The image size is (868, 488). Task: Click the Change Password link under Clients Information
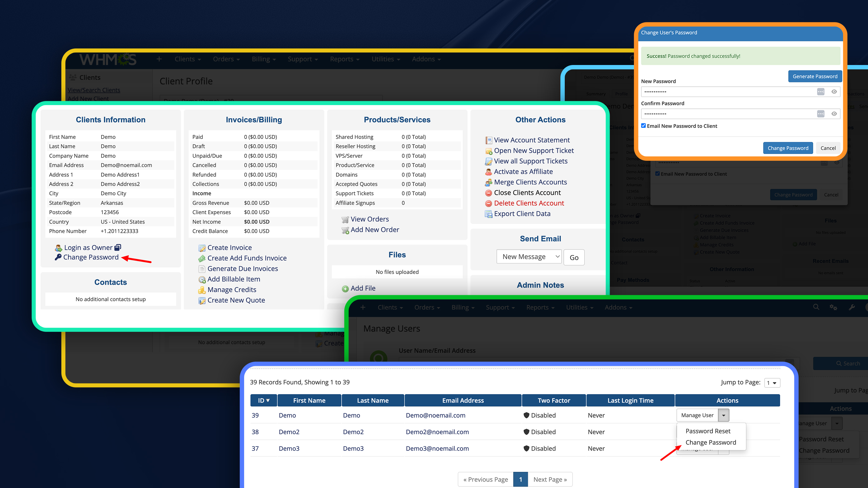91,257
